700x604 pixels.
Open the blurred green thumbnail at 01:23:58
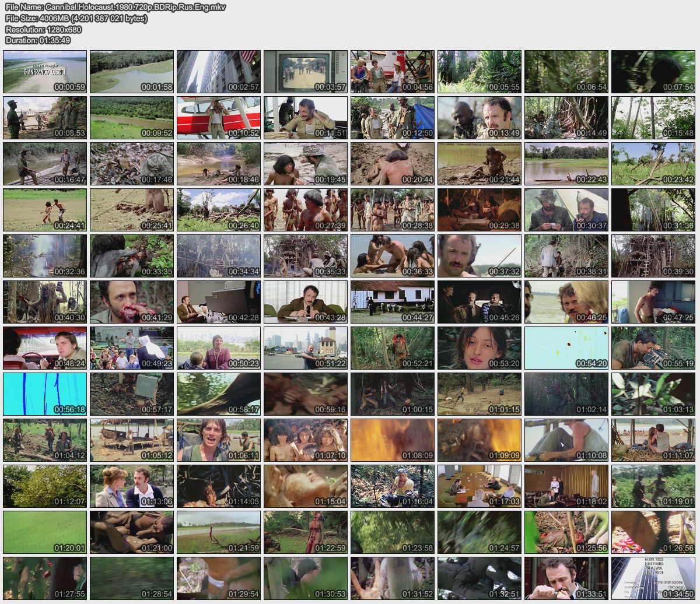393,532
